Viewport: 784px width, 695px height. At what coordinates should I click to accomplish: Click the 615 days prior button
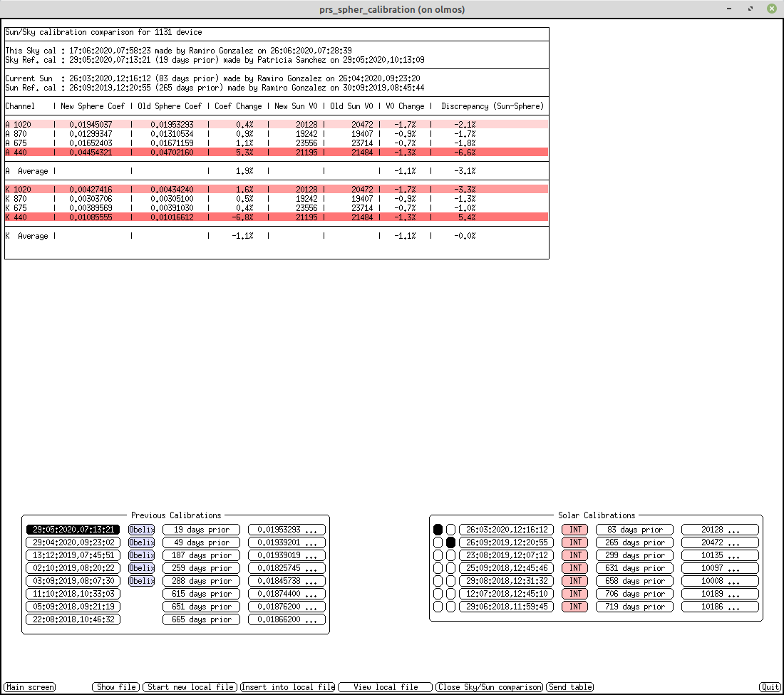click(x=202, y=594)
